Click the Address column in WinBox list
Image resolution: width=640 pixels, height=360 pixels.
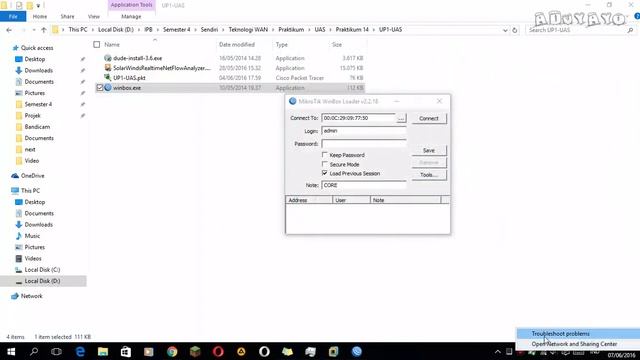click(x=309, y=200)
